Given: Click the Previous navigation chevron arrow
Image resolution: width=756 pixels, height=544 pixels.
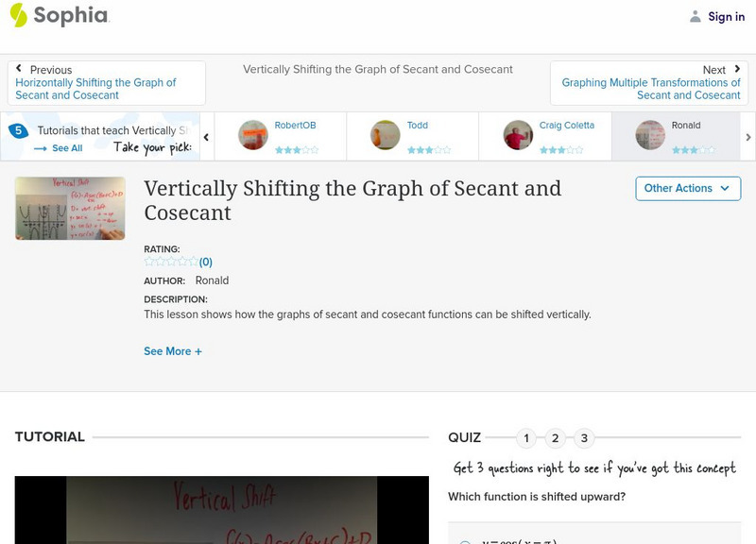Looking at the screenshot, I should pyautogui.click(x=20, y=69).
